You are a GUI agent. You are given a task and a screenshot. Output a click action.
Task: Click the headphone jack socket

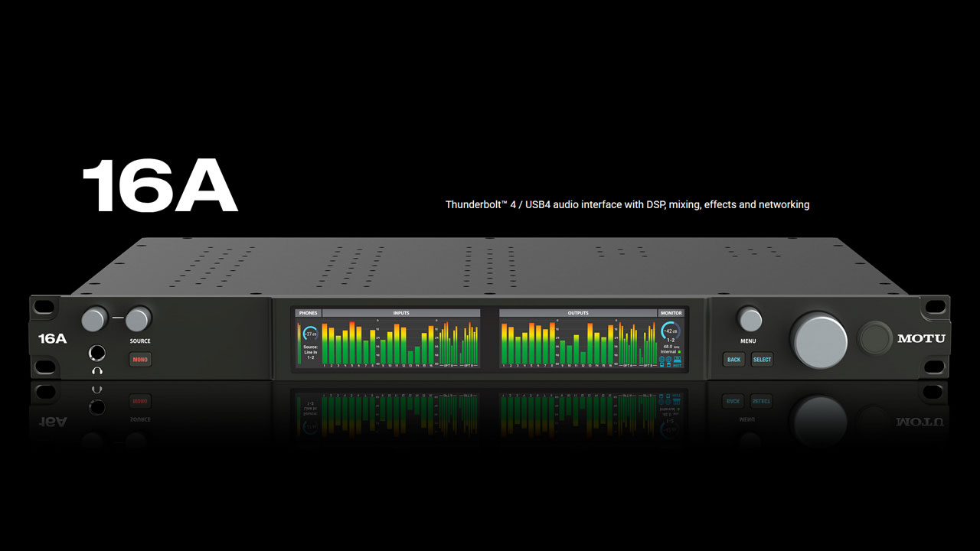tap(97, 353)
